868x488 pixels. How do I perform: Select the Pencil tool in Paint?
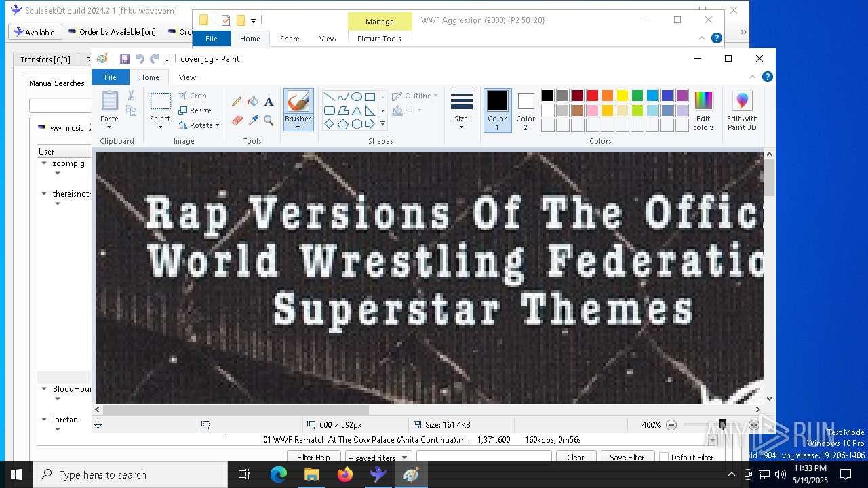(x=237, y=102)
